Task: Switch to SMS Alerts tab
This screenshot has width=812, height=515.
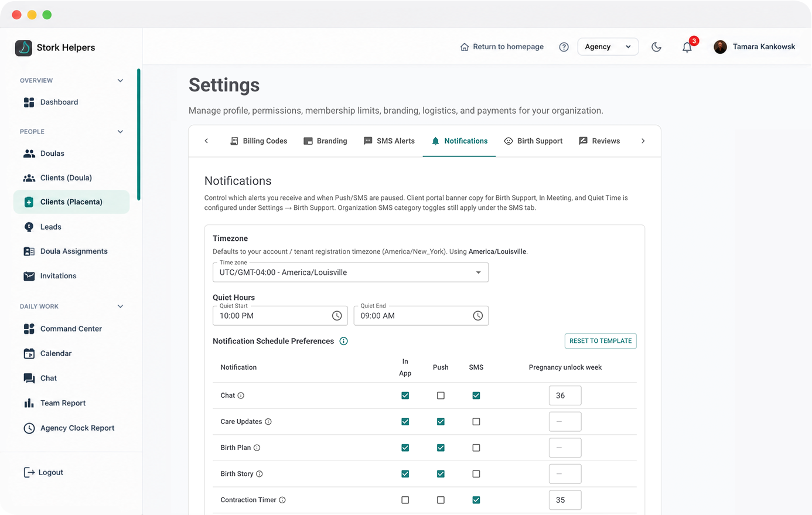Action: tap(389, 141)
